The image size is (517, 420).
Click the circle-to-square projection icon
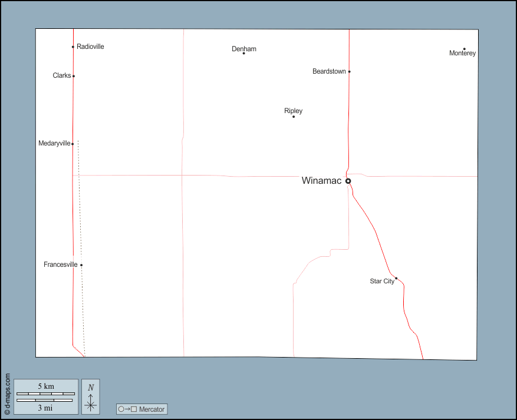pos(128,409)
